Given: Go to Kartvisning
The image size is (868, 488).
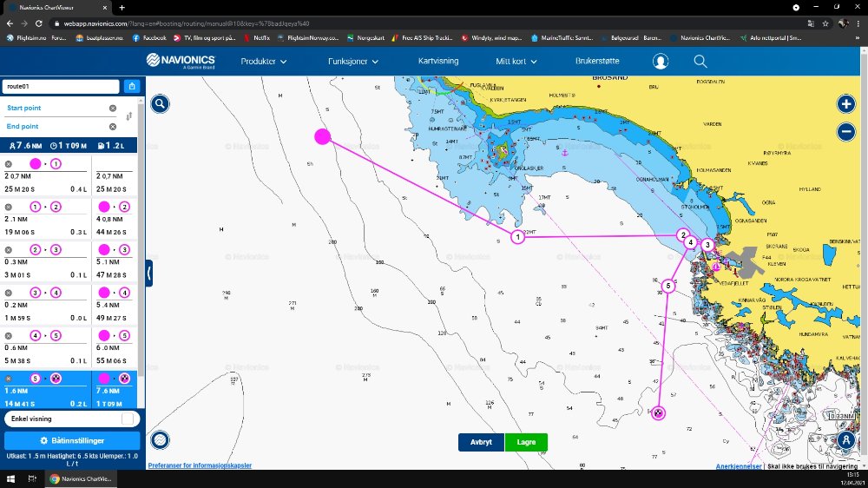Looking at the screenshot, I should click(437, 61).
